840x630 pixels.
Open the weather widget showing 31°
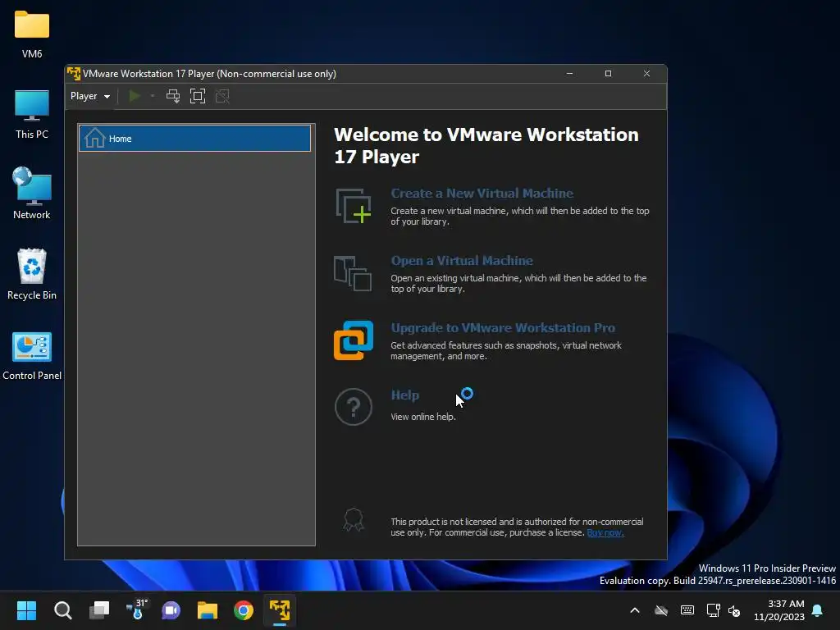137,610
